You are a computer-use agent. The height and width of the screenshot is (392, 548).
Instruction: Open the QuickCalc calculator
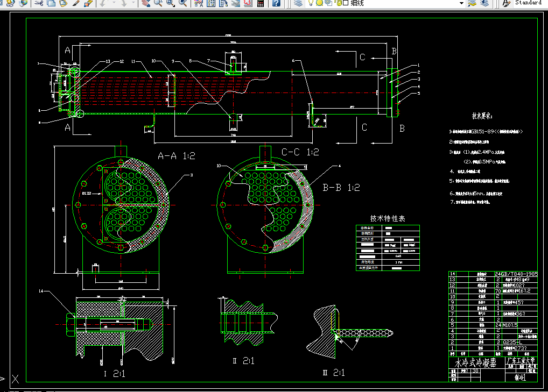pos(261,3)
